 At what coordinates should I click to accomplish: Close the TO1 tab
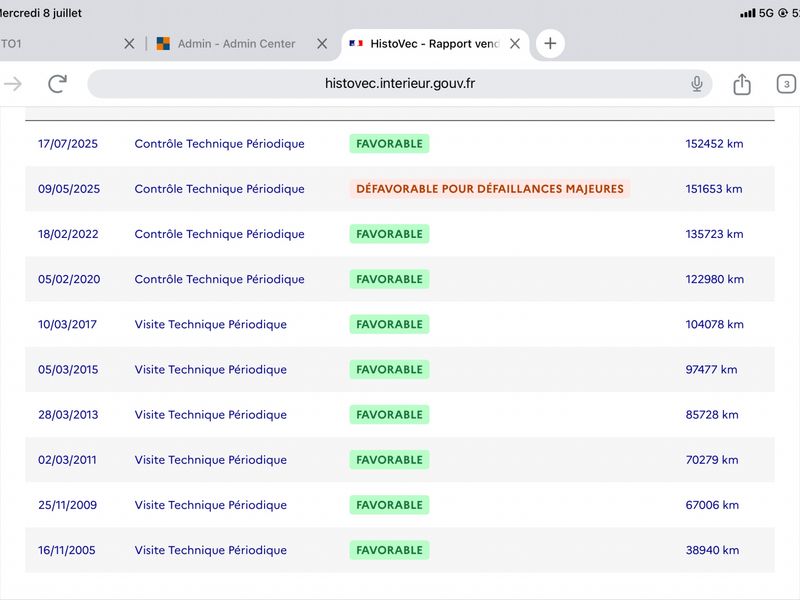(129, 44)
